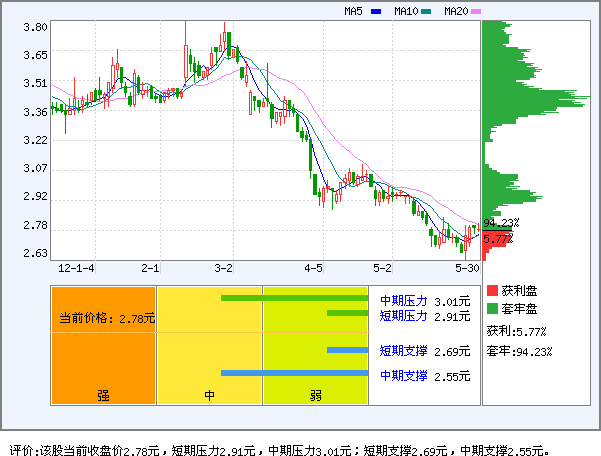This screenshot has height=456, width=601.
Task: Click the 5-2 date axis label
Action: click(383, 268)
